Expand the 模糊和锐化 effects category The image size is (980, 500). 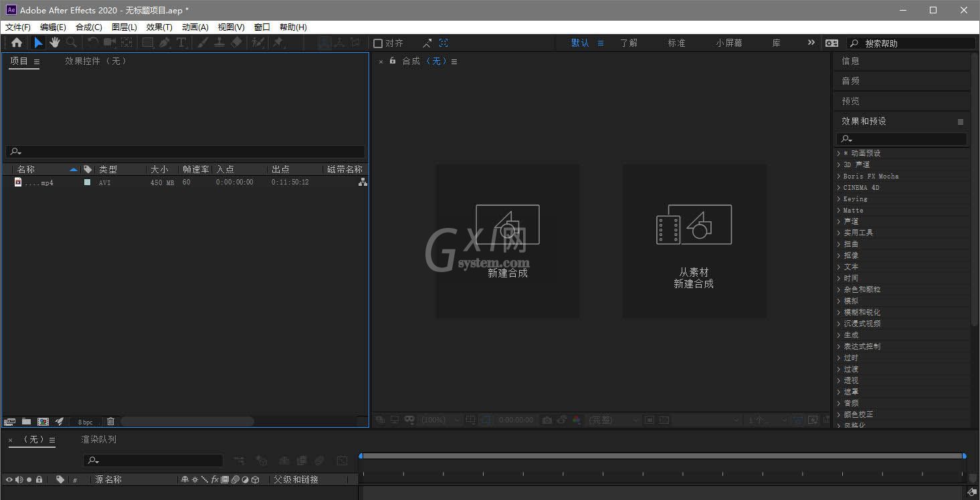[839, 312]
